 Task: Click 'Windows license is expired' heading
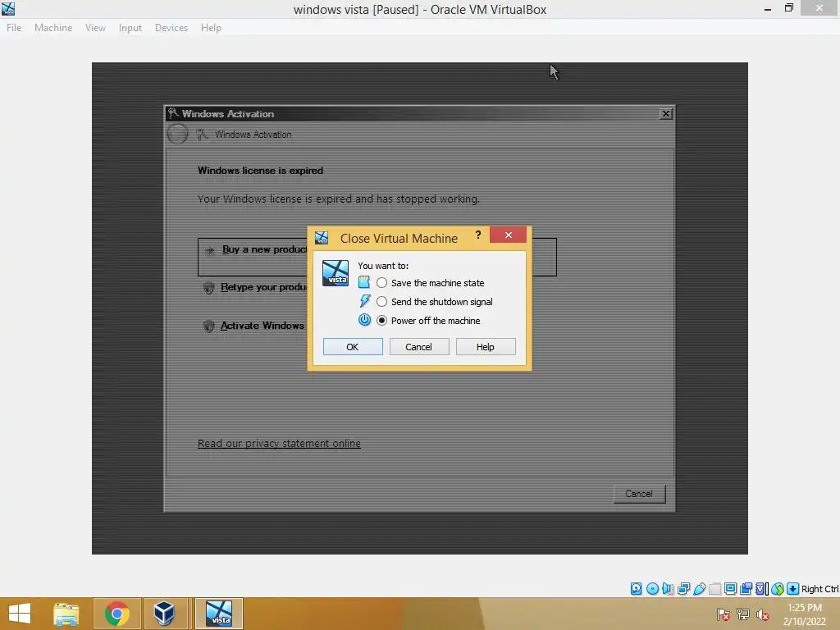point(260,171)
